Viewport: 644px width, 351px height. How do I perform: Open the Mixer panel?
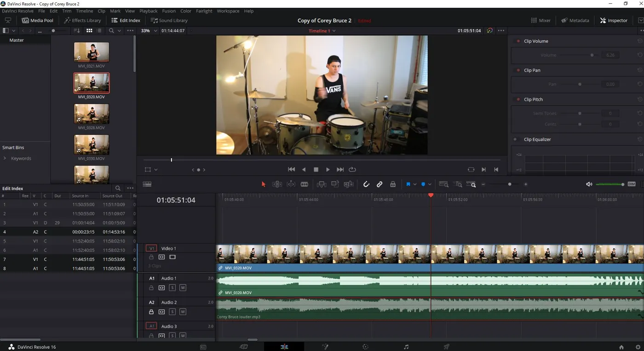coord(540,20)
